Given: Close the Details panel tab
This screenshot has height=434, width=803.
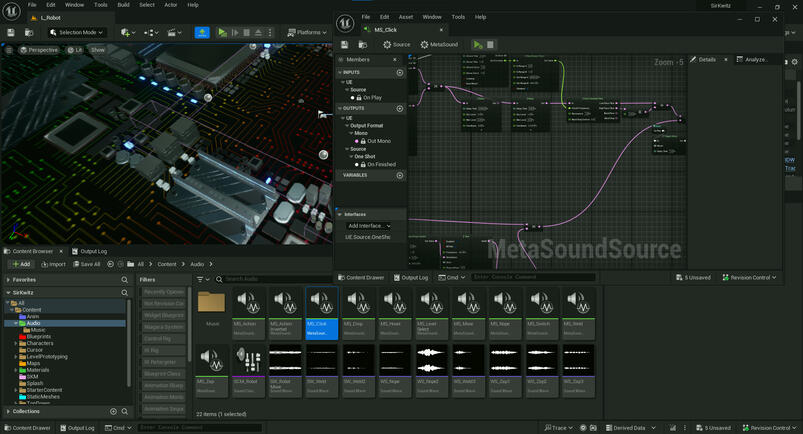Looking at the screenshot, I should coord(726,60).
